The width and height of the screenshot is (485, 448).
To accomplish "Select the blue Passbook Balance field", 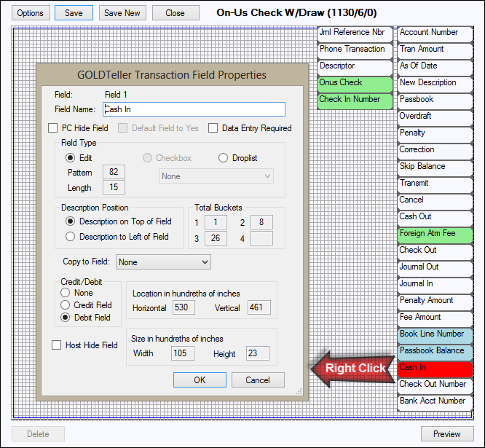I will coord(435,352).
